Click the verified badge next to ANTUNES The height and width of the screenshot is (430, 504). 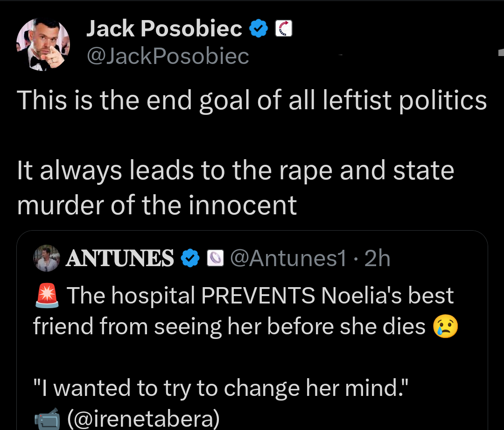(x=189, y=257)
